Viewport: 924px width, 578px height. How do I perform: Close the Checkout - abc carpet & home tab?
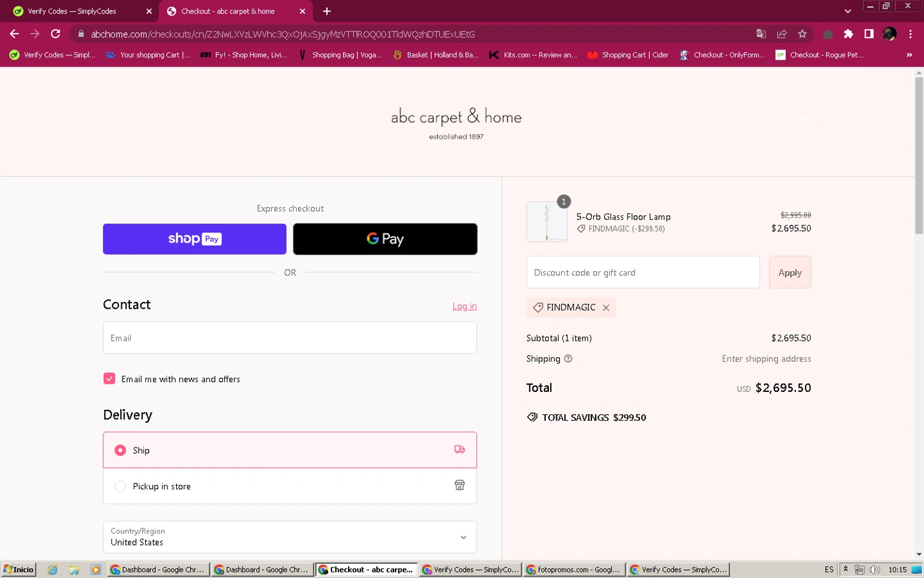(x=302, y=11)
